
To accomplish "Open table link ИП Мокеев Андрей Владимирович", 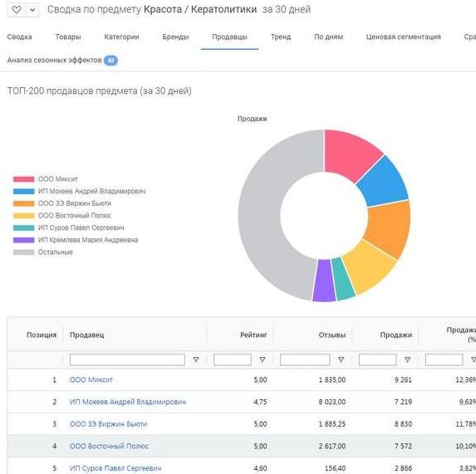I will pos(128,402).
